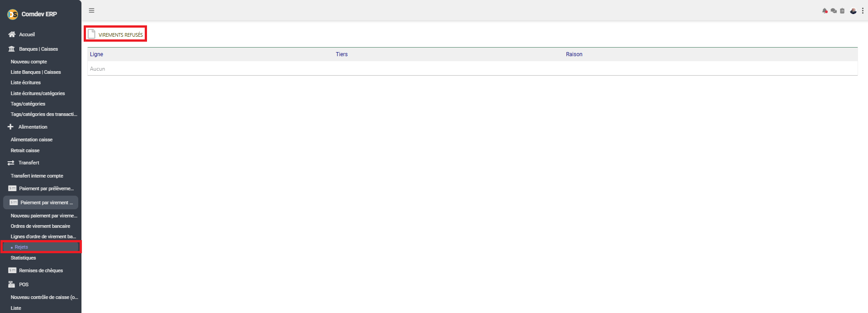The image size is (868, 313).
Task: Click the VIREMENTS REFUSÉS page title
Action: pos(121,35)
